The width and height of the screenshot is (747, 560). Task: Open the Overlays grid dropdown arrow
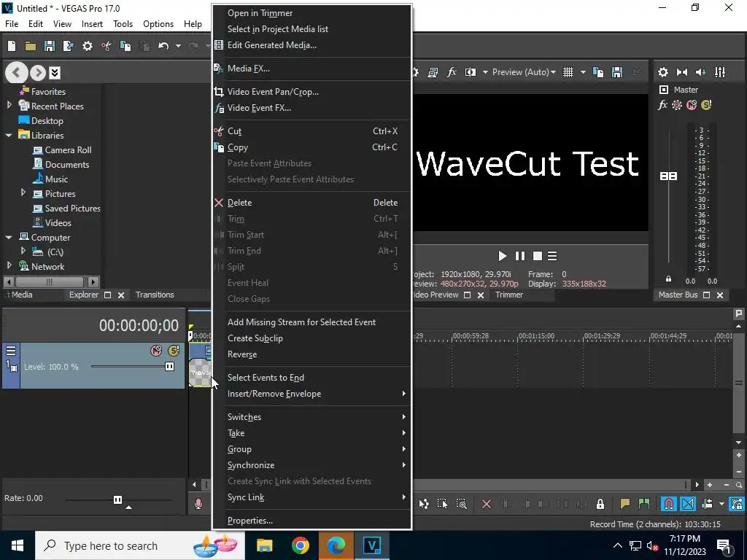pos(583,72)
